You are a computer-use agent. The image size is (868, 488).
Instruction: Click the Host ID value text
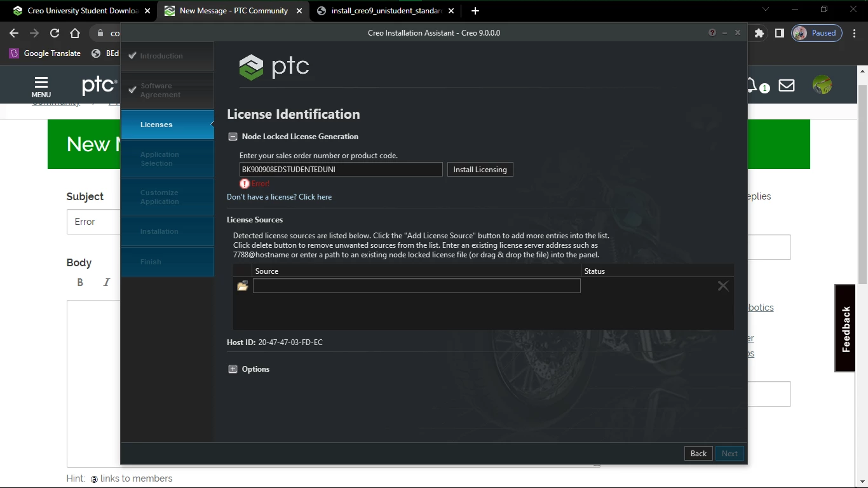click(290, 342)
